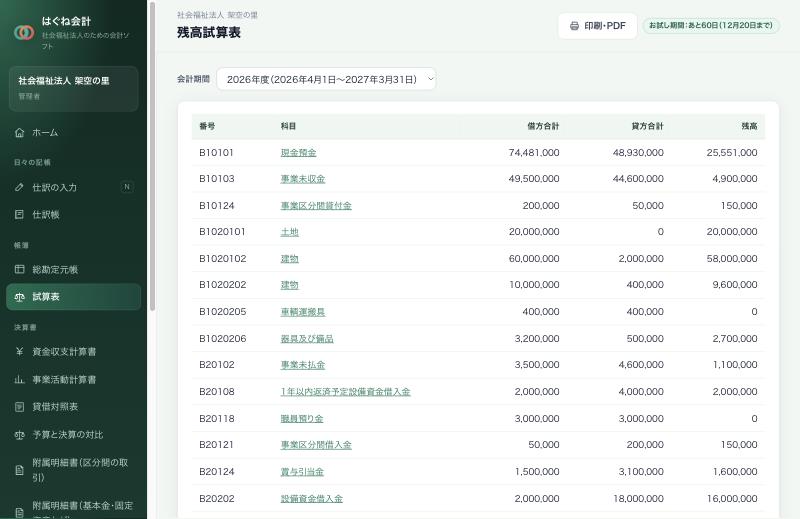Viewport: 800px width, 519px height.
Task: Open the 土地 account link
Action: pos(289,232)
